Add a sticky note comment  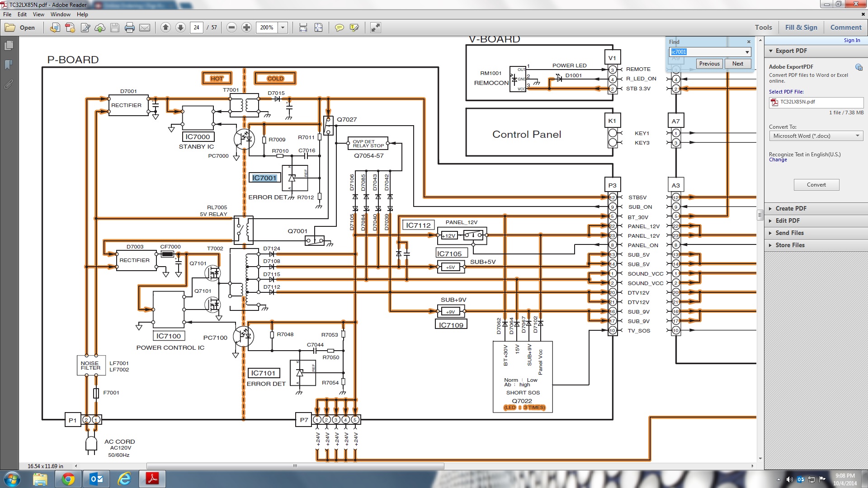339,28
